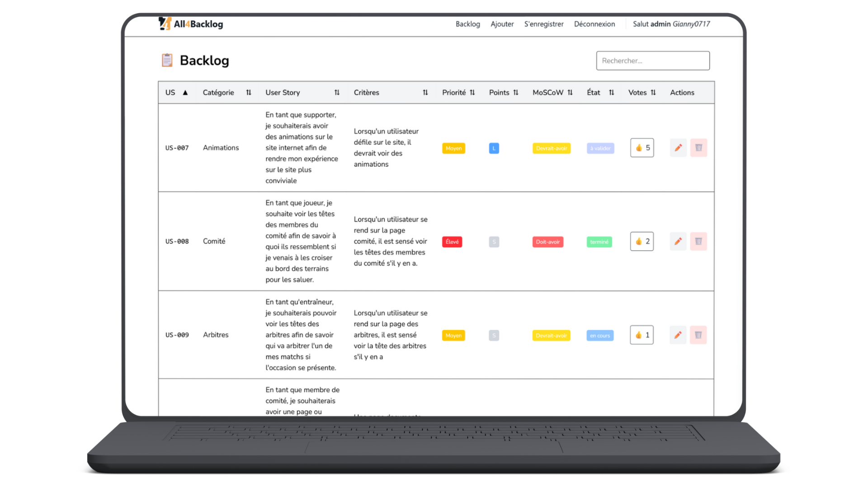This screenshot has height=488, width=868.
Task: Sort by the Priorité column arrows
Action: coord(472,93)
